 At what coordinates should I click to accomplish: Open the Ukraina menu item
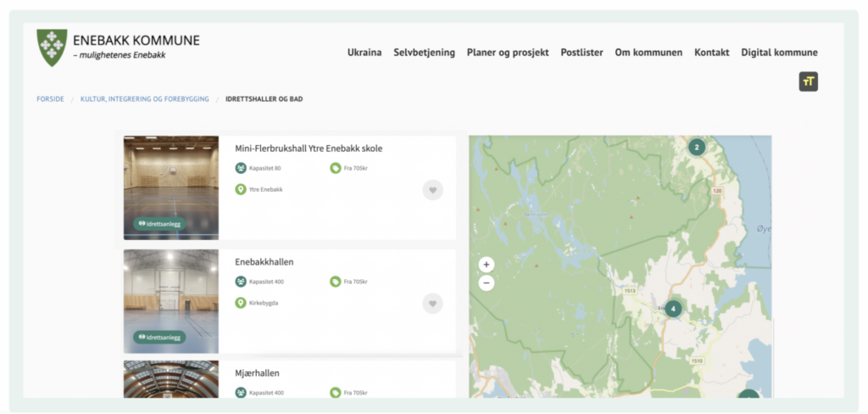364,53
